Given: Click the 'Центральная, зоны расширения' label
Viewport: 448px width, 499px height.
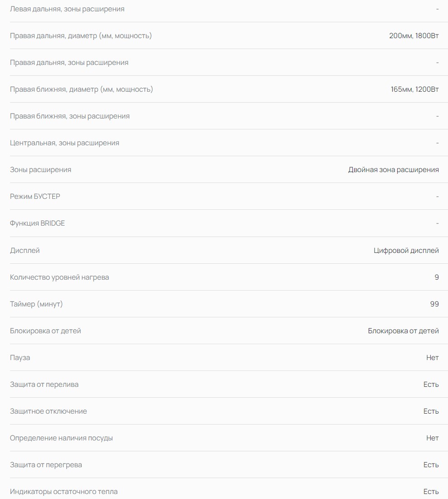Looking at the screenshot, I should pyautogui.click(x=64, y=143).
